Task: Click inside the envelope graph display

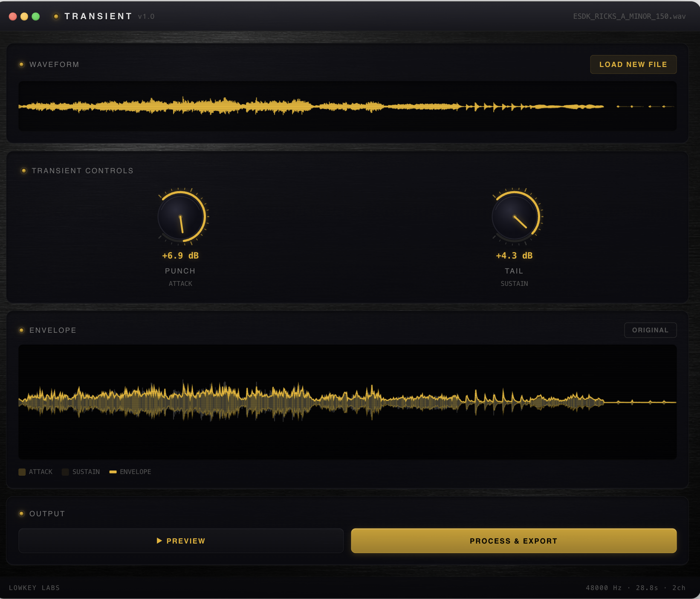Action: [x=347, y=402]
